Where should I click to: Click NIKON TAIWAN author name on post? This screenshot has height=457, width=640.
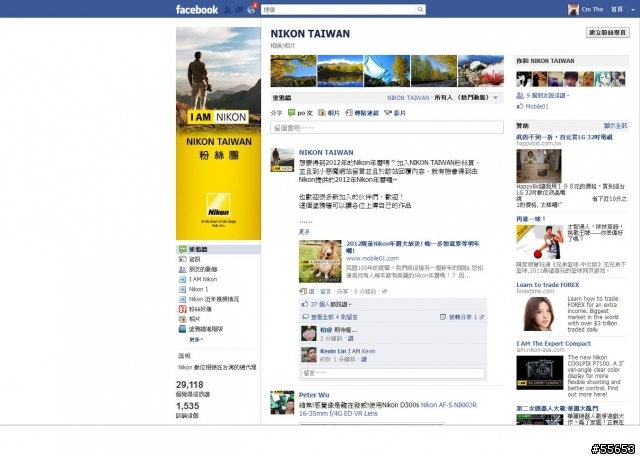click(x=326, y=153)
